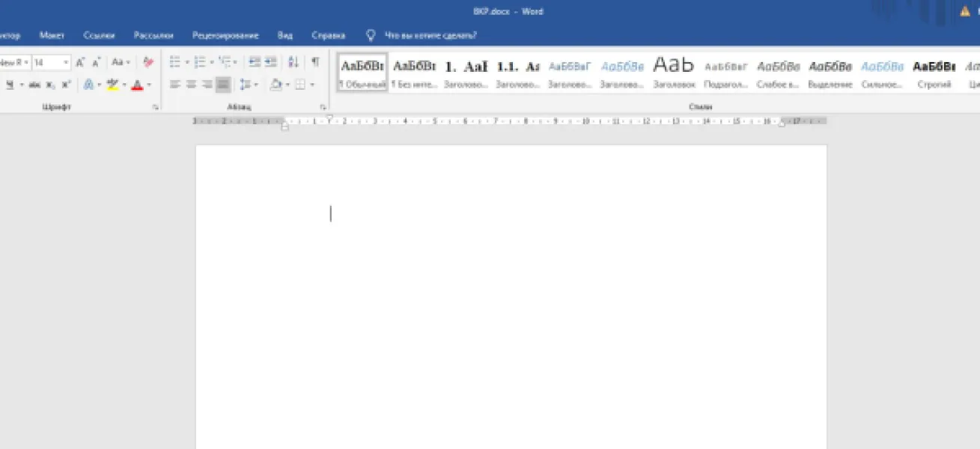Toggle superscript formatting
The height and width of the screenshot is (449, 980).
point(66,85)
